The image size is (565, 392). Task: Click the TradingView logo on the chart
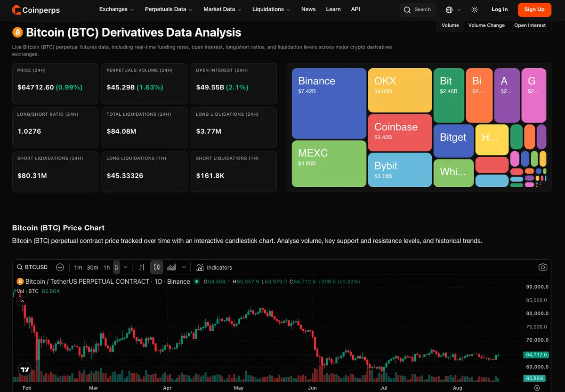coord(25,370)
